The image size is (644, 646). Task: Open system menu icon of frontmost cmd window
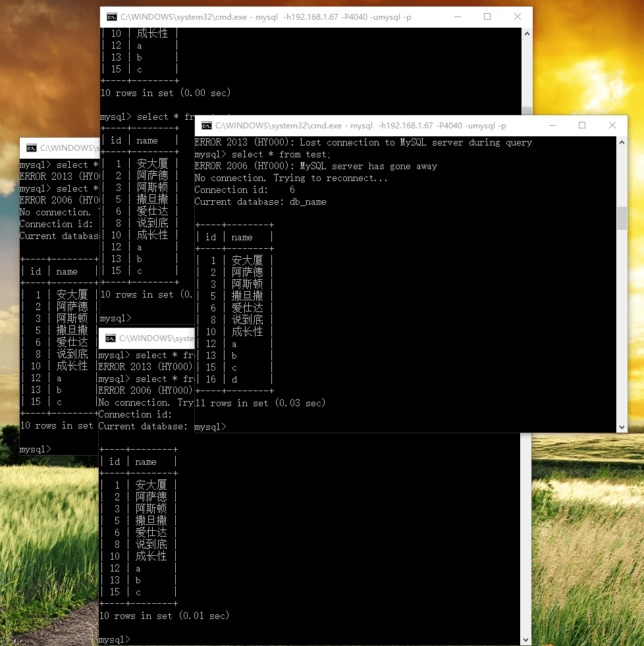207,126
